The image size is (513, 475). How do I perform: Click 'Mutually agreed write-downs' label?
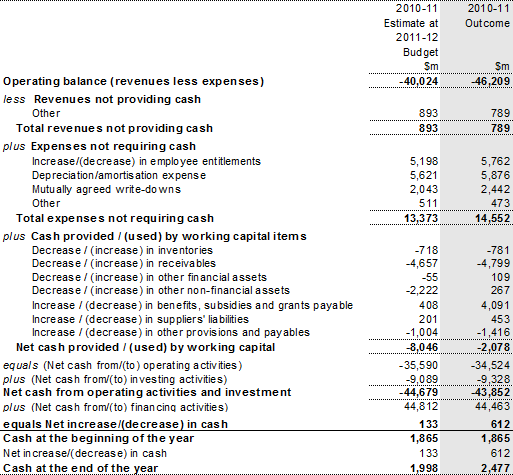point(106,189)
